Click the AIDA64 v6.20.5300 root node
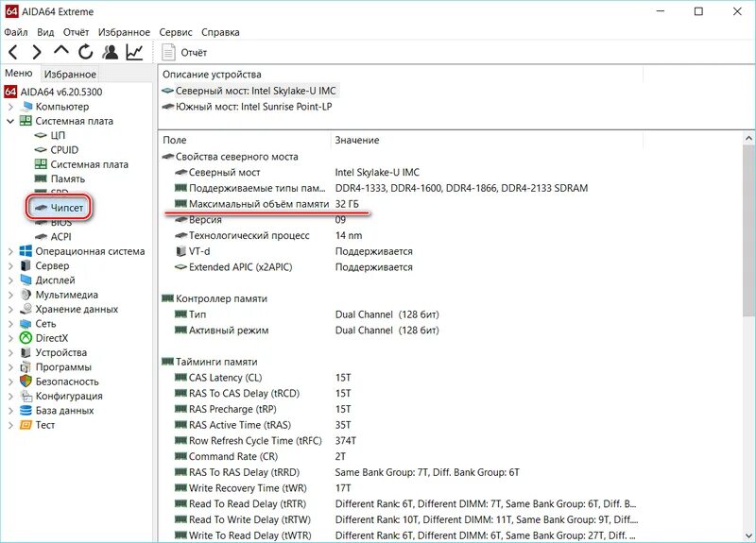756x543 pixels. tap(61, 92)
